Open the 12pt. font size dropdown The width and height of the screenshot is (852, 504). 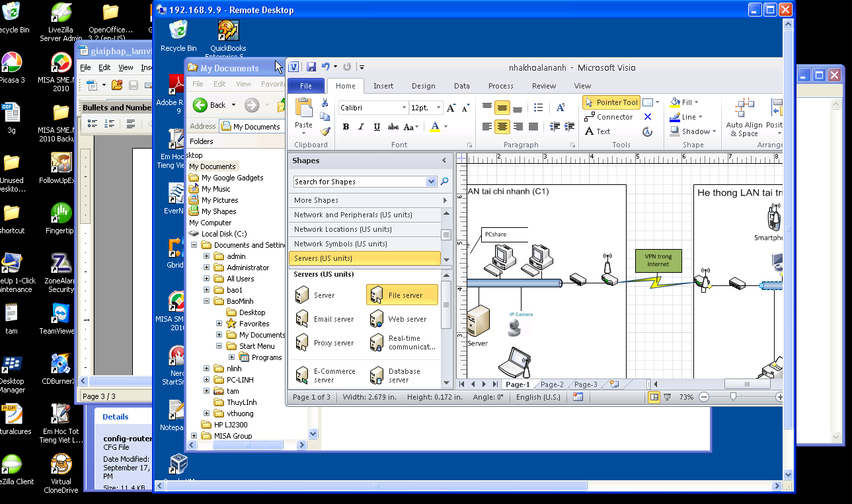[438, 108]
